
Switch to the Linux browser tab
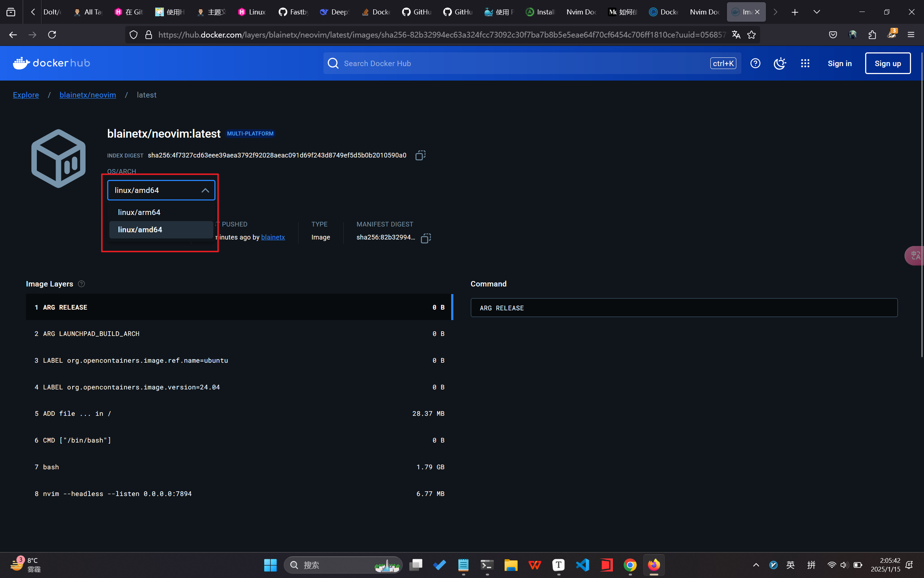252,12
